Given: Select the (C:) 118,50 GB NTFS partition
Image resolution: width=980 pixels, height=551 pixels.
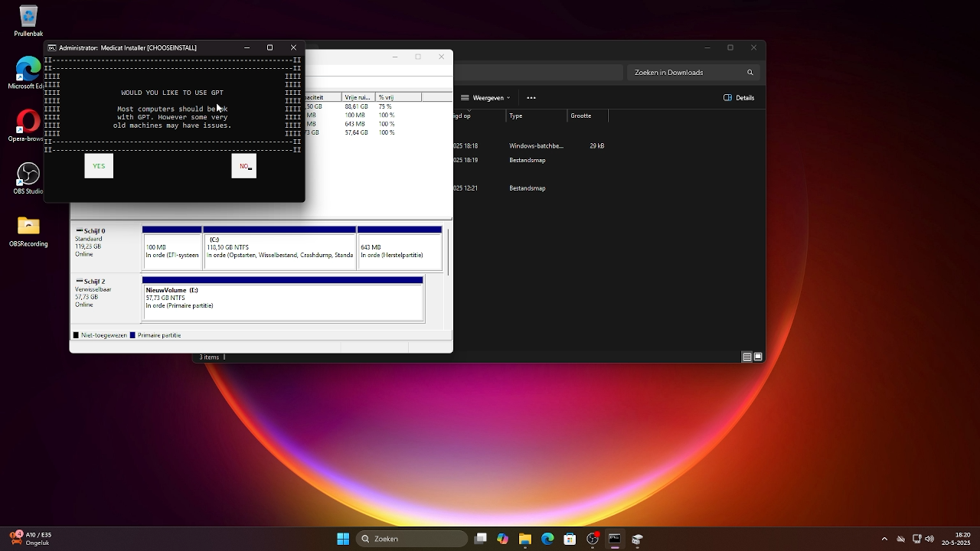Looking at the screenshot, I should 279,248.
